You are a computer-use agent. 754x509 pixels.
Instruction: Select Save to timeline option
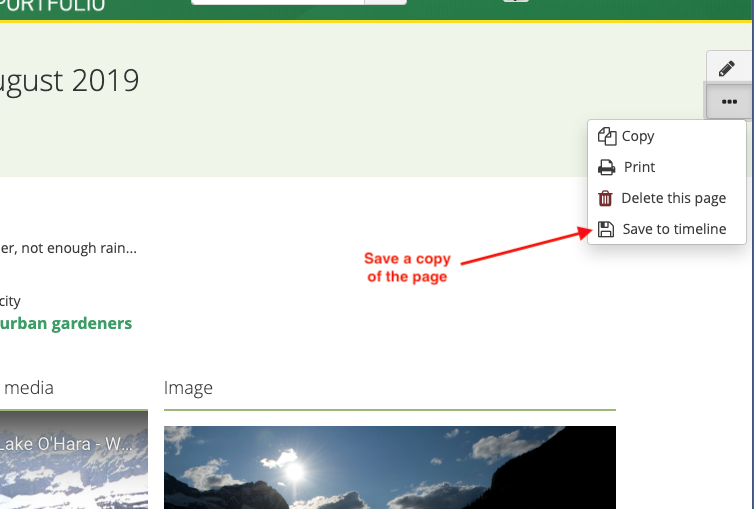point(666,229)
